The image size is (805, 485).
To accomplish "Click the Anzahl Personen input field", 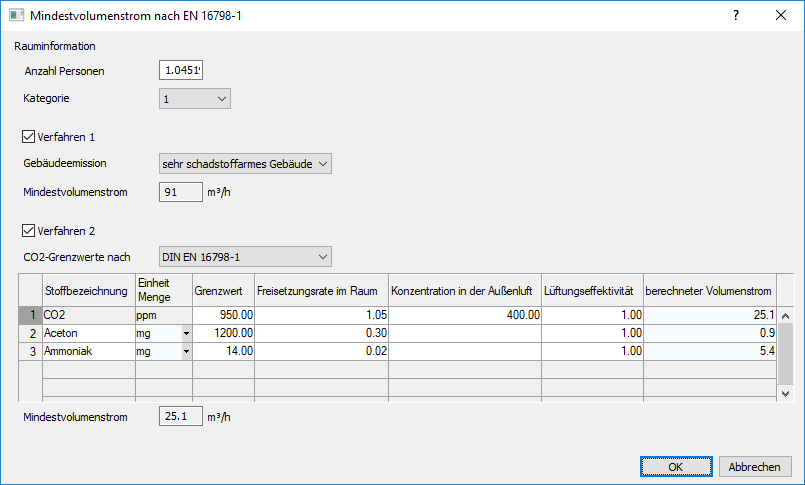I will click(x=181, y=70).
